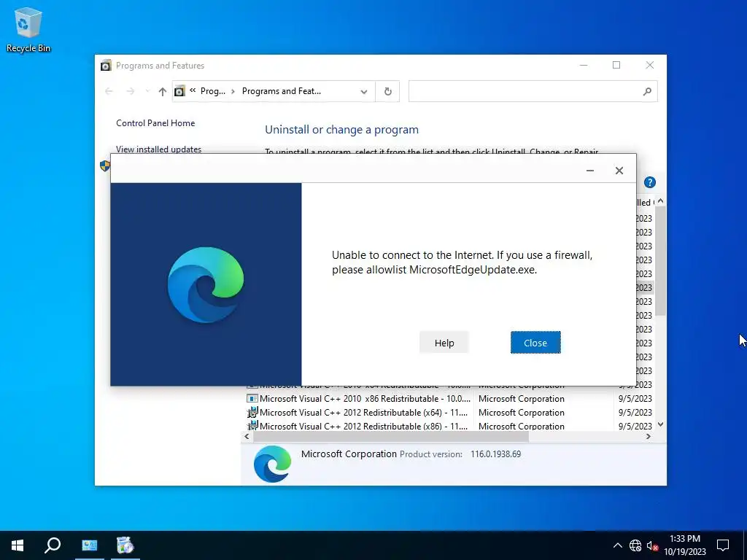
Task: Click Visual C++ 2012 (x86) installer icon
Action: (252, 426)
